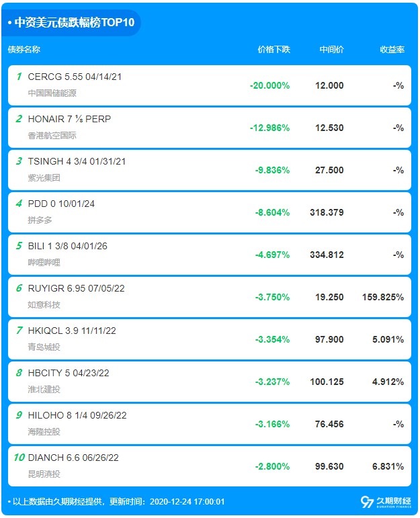Image resolution: width=420 pixels, height=518 pixels.
Task: Open the RUYIGR 6.95 07/05/22 bond
Action: [x=76, y=288]
